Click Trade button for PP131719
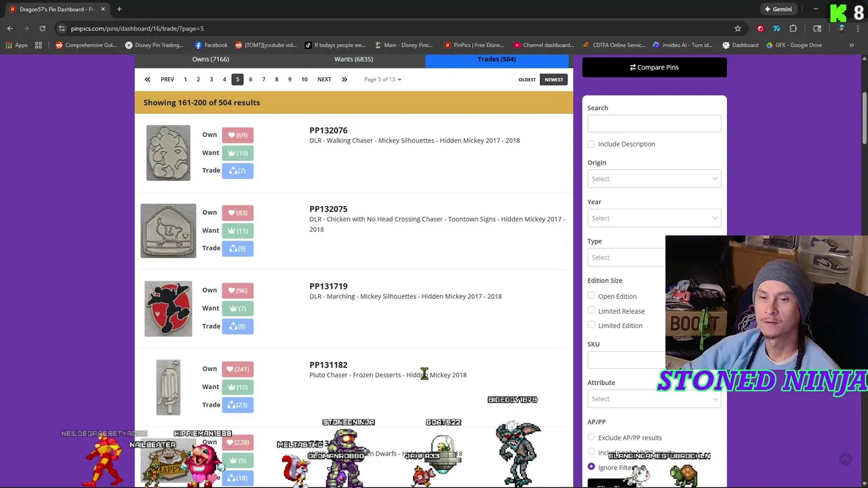The image size is (868, 488). pyautogui.click(x=237, y=327)
